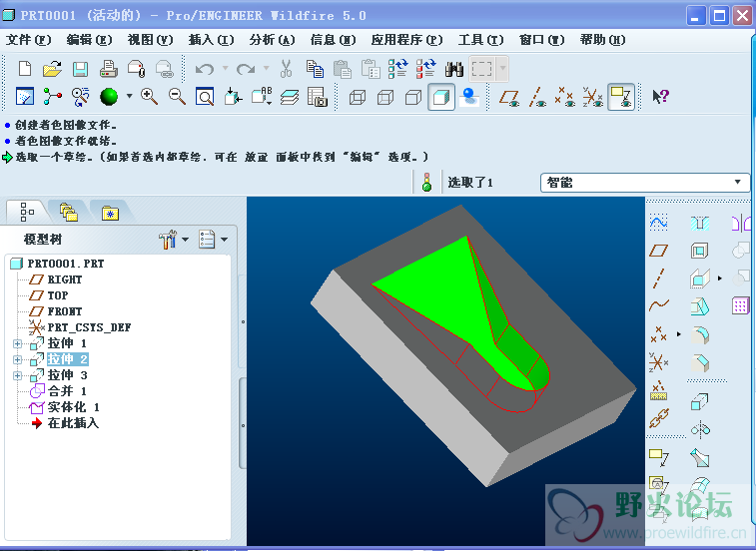Select the 在此插入 marker

pyautogui.click(x=65, y=423)
